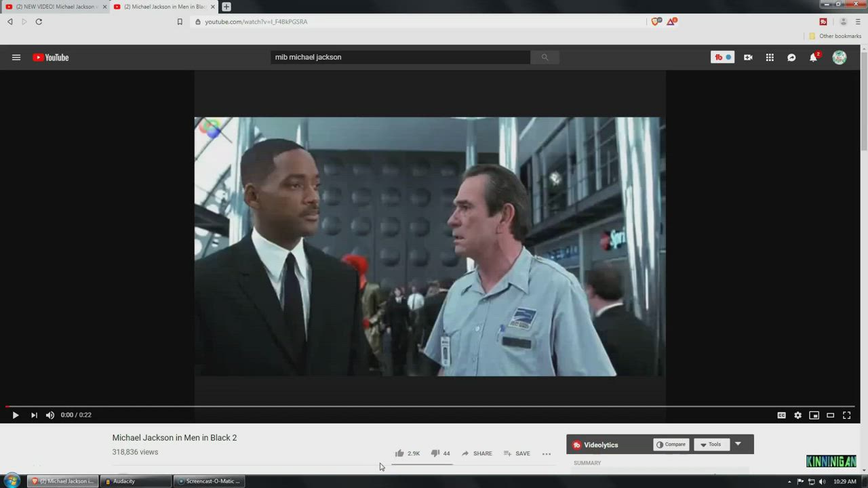
Task: Open the YouTube hamburger guide menu
Action: pos(16,58)
